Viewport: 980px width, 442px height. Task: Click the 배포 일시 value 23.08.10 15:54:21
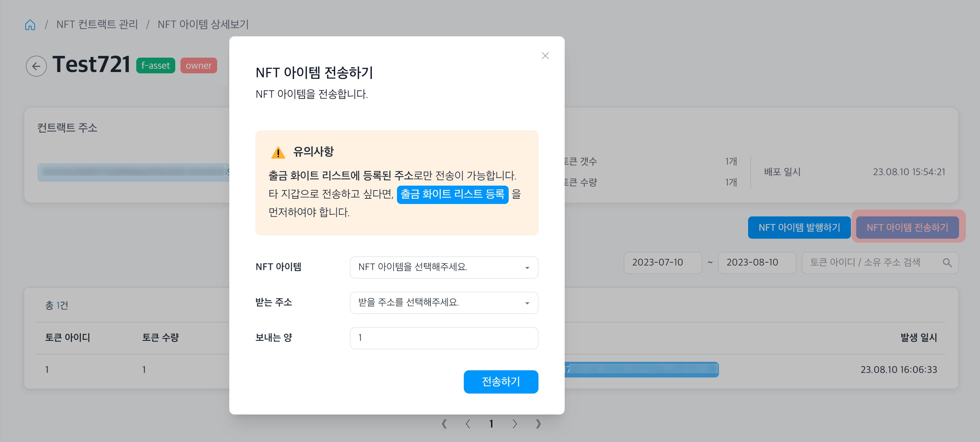pos(909,172)
